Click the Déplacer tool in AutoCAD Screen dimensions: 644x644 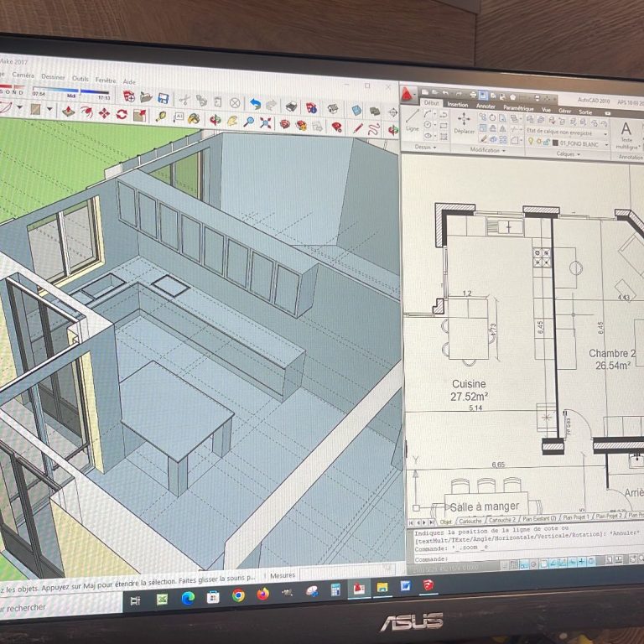pyautogui.click(x=464, y=123)
